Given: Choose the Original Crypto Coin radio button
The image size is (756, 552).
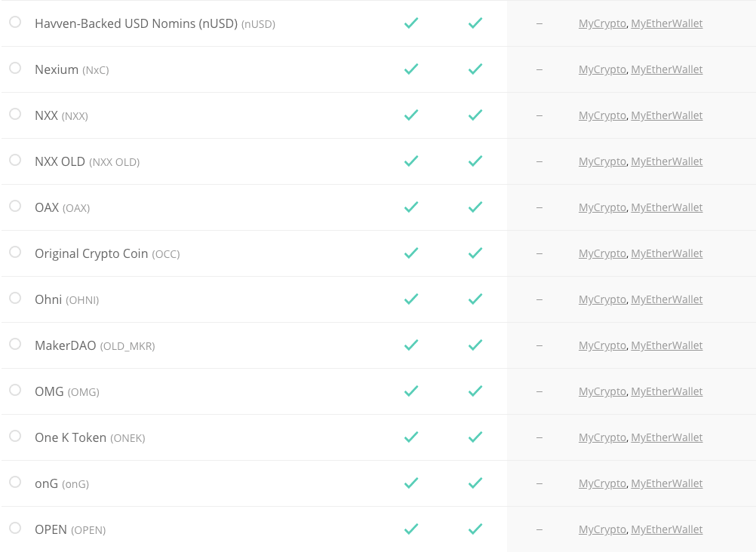Looking at the screenshot, I should (15, 252).
